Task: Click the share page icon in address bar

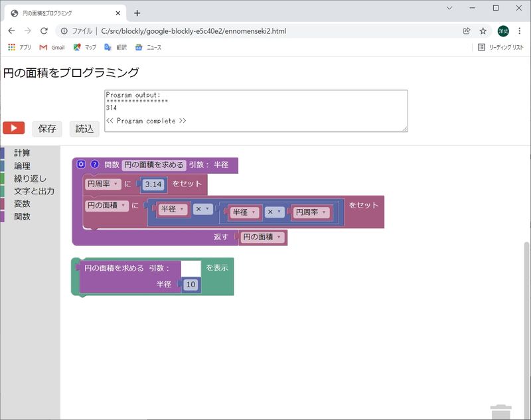Action: pyautogui.click(x=467, y=31)
